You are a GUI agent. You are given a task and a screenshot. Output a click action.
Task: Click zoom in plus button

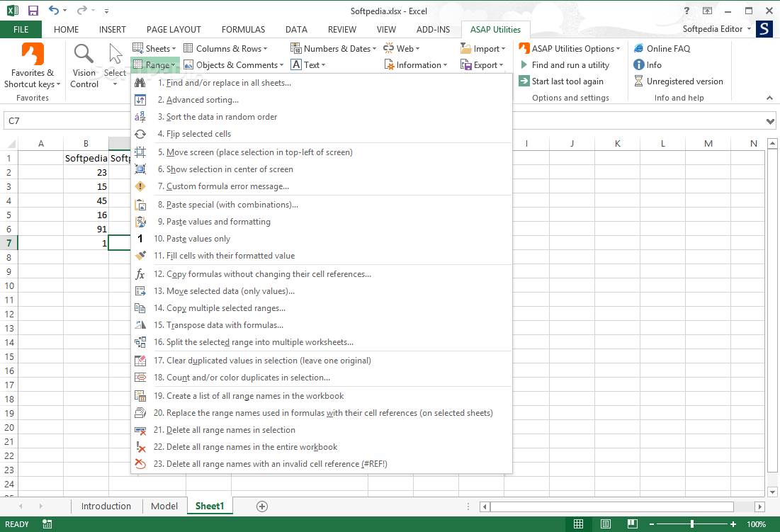pyautogui.click(x=733, y=524)
